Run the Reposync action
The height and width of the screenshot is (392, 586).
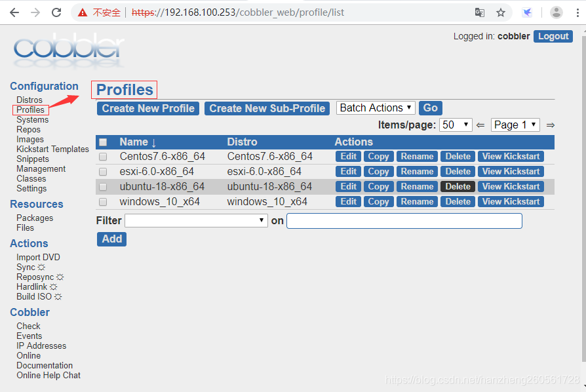(40, 277)
